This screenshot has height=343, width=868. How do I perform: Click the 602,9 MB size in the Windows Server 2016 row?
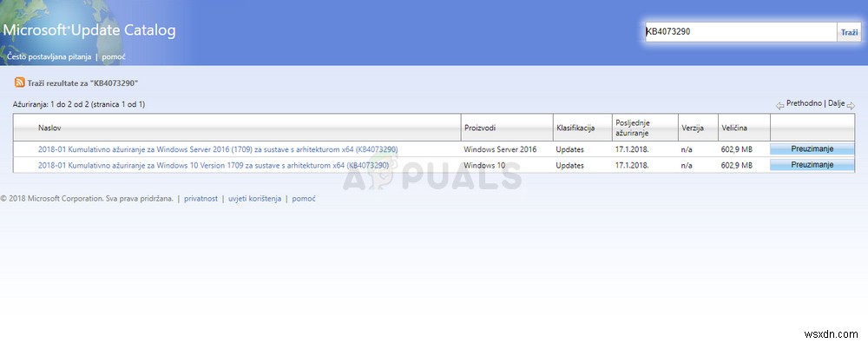coord(737,149)
